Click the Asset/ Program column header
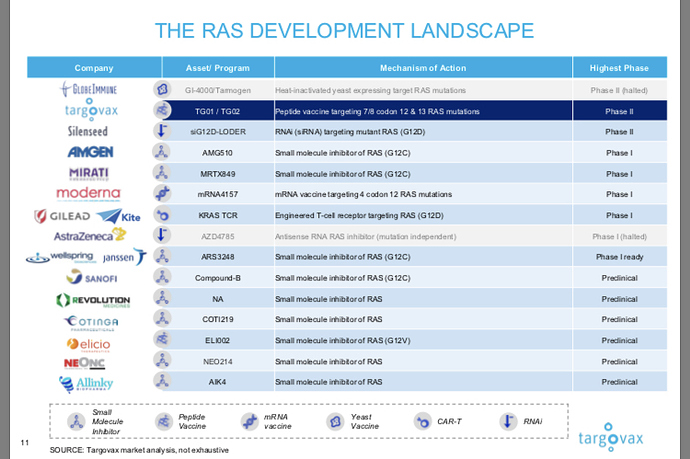 pyautogui.click(x=218, y=67)
